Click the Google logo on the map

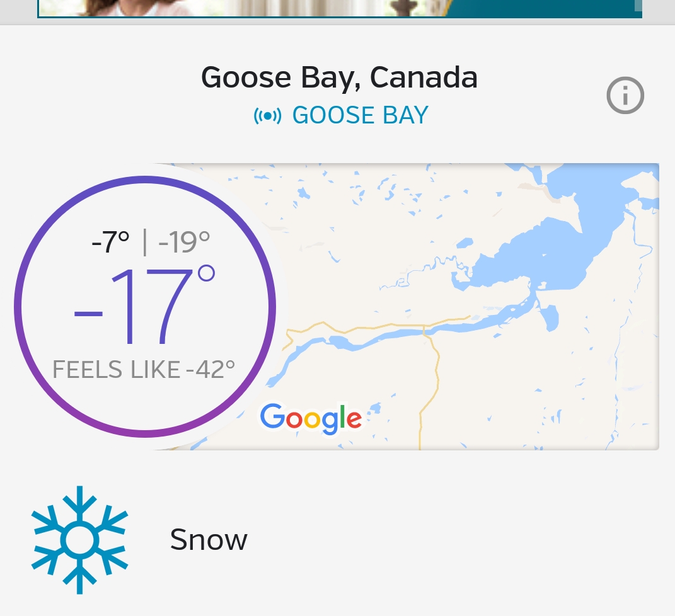click(x=311, y=418)
